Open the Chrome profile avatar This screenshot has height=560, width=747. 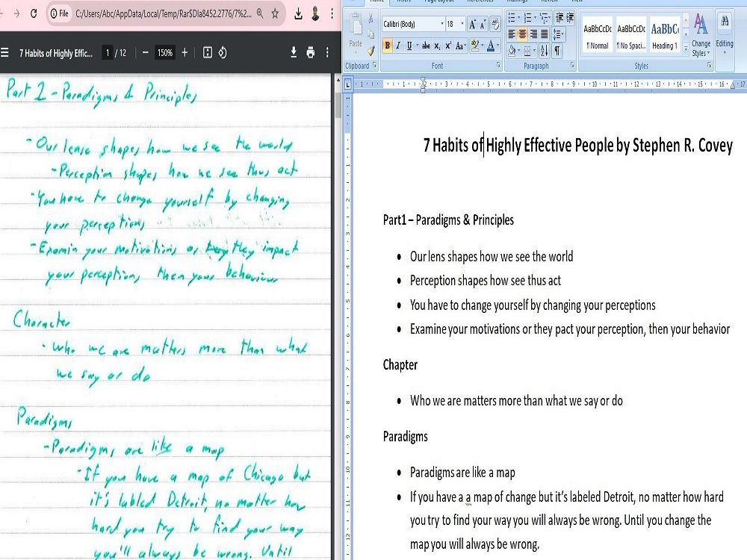coord(315,13)
